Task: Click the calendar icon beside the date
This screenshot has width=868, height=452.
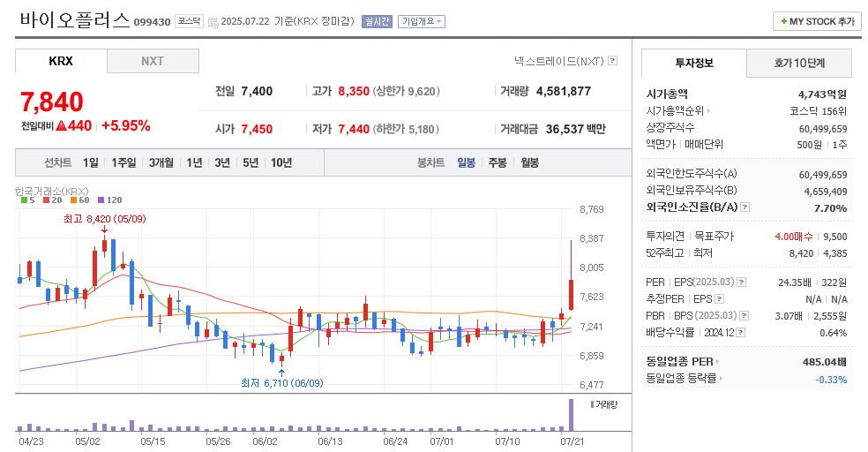Action: [x=213, y=22]
